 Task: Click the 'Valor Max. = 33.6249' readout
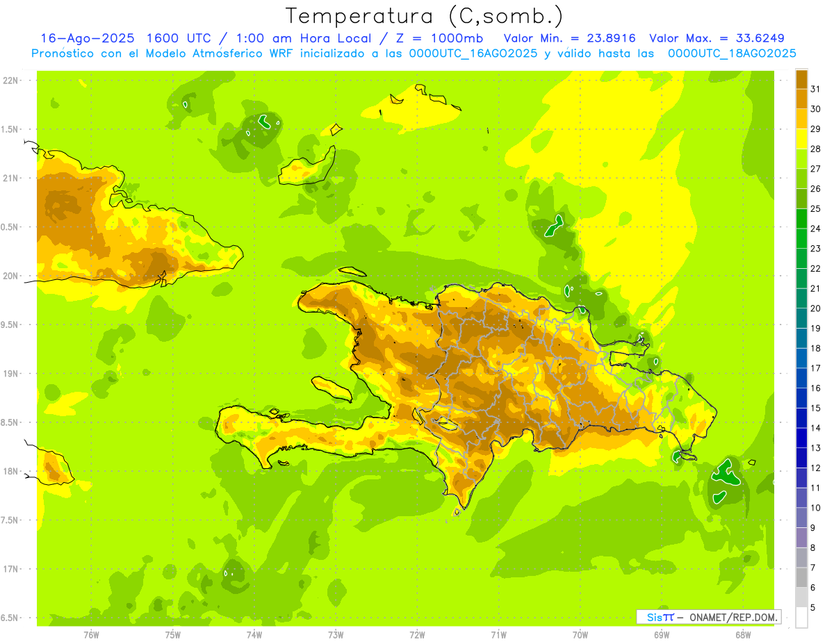(x=717, y=38)
